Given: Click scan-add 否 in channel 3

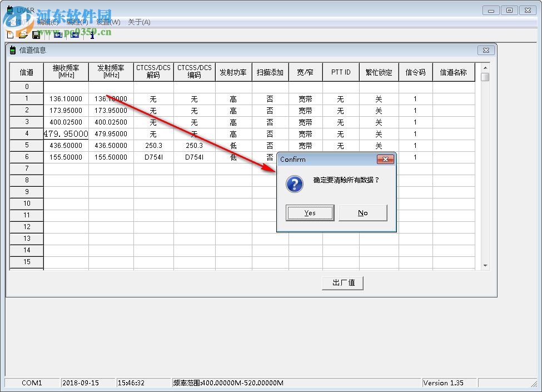Looking at the screenshot, I should pos(270,122).
